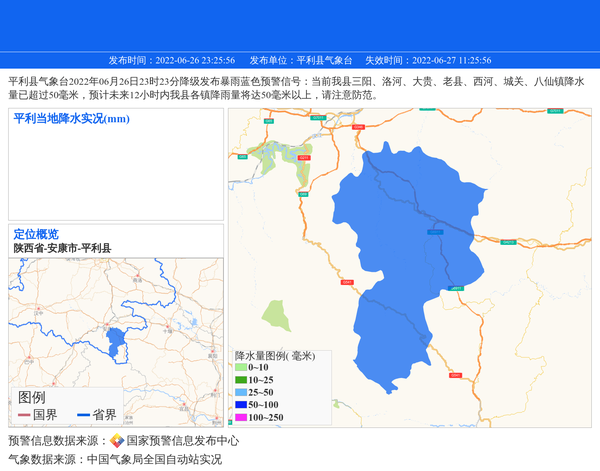
Task: Click the 发布时间 2022-06-26 timestamp in header
Action: (x=172, y=60)
